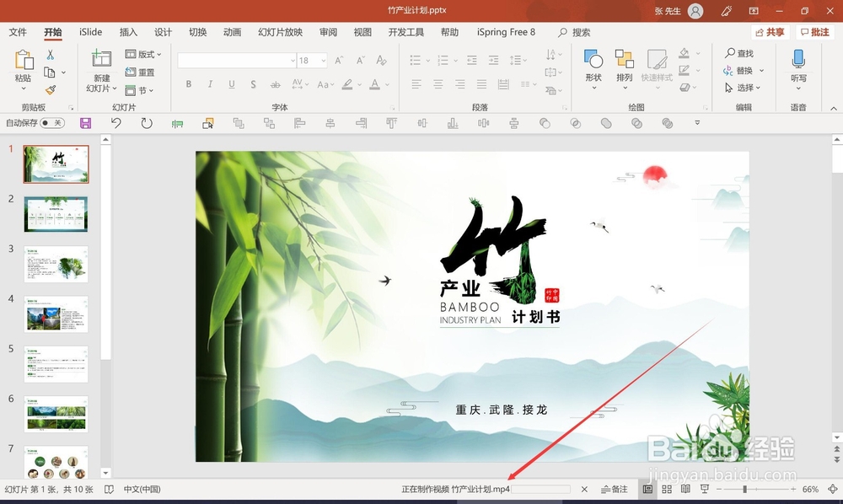
Task: Open the Layout dropdown
Action: pyautogui.click(x=143, y=54)
